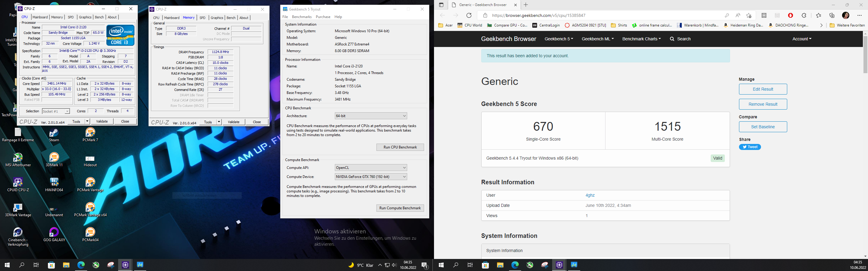Open the 3DMark 11 desktop icon
The height and width of the screenshot is (271, 868).
coord(54,160)
